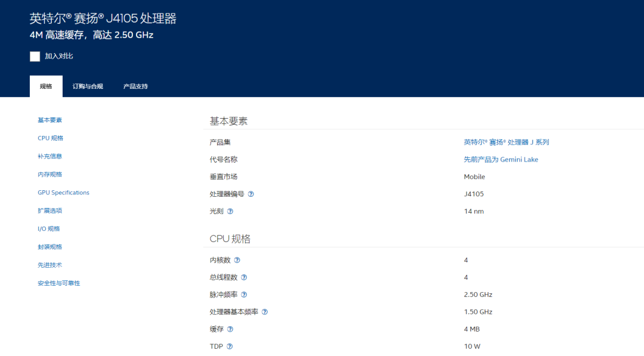The image size is (644, 356).
Task: Jump to 扩展选项 sidebar link
Action: [49, 210]
